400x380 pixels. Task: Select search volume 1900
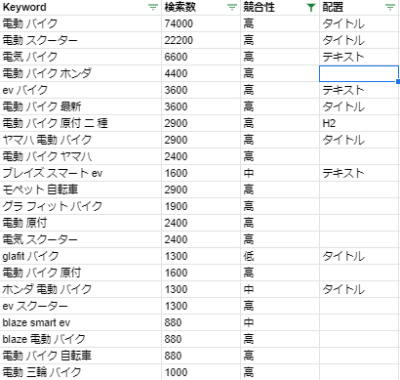(201, 206)
